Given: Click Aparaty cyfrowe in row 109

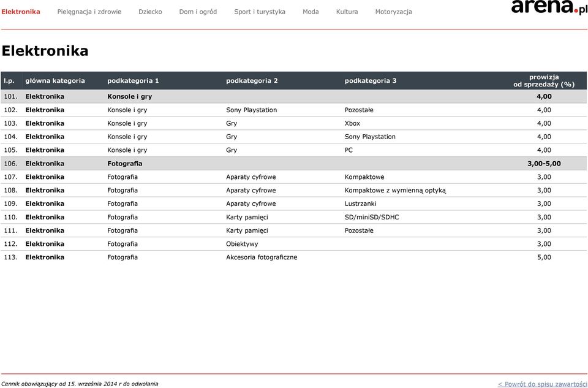Looking at the screenshot, I should pyautogui.click(x=251, y=204).
